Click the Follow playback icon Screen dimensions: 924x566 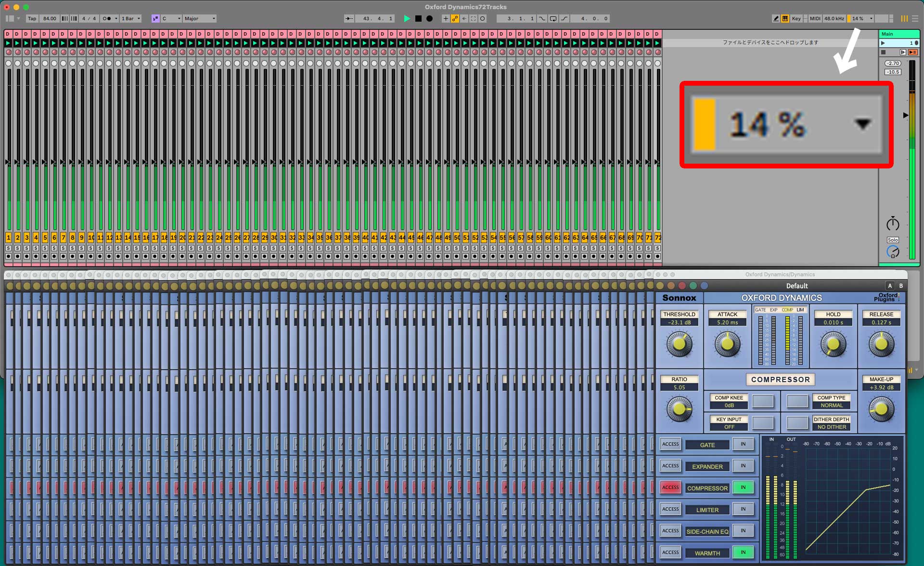tap(349, 19)
